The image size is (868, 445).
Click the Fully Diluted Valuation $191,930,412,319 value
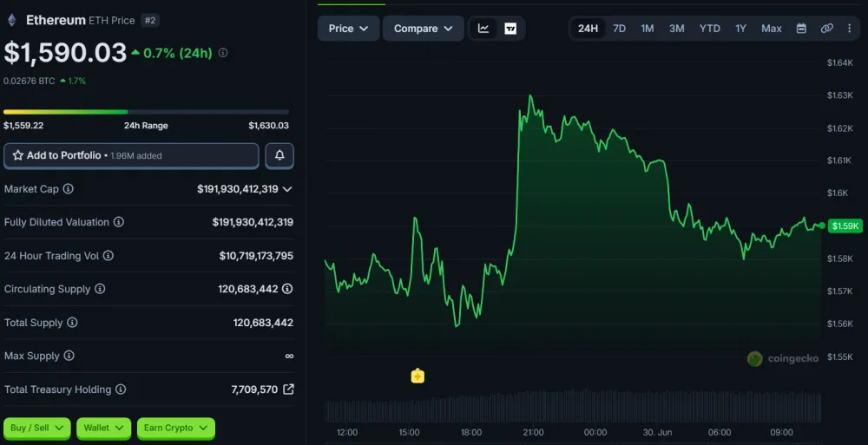[x=253, y=222]
